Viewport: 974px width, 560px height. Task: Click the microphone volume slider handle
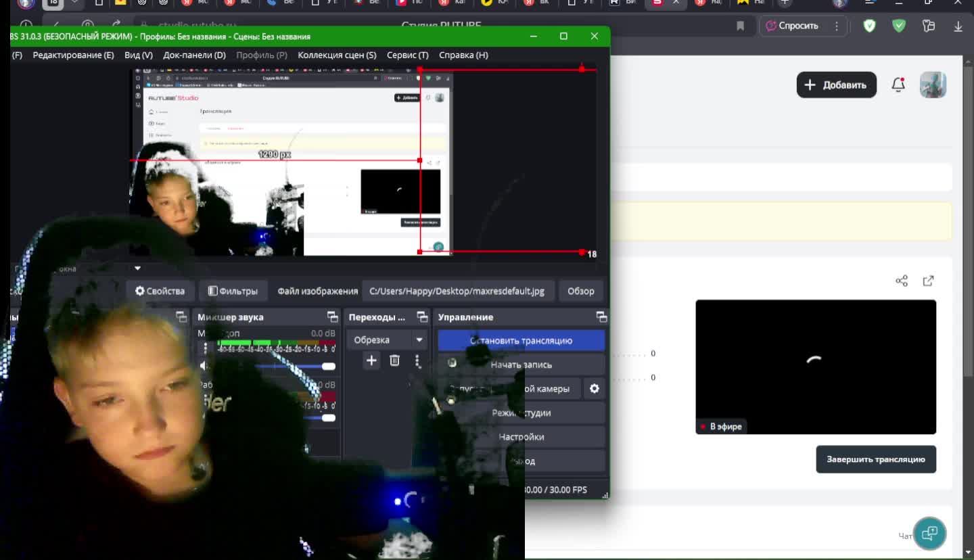(x=329, y=366)
